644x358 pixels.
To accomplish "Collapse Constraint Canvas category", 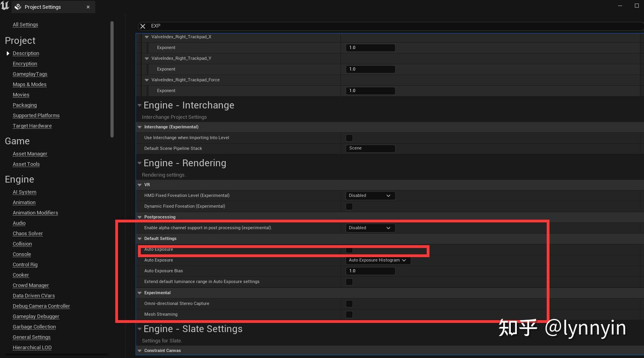I will tap(140, 350).
